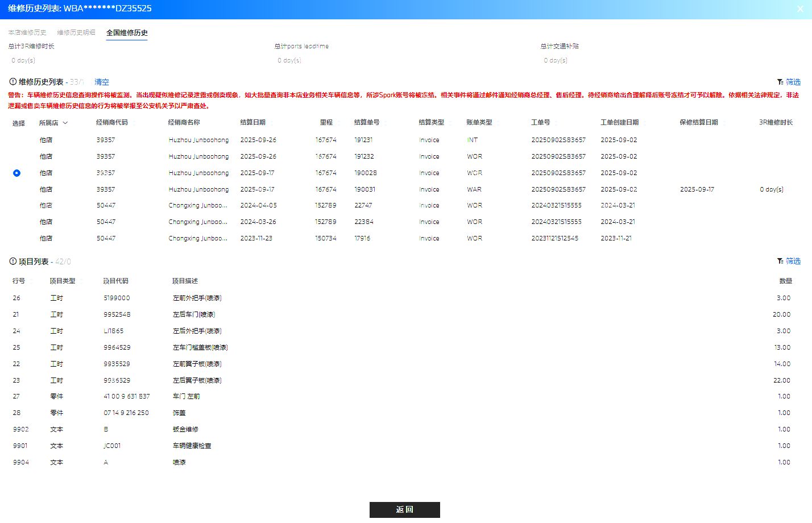This screenshot has height=523, width=812.
Task: Click the 清空 link
Action: (102, 82)
